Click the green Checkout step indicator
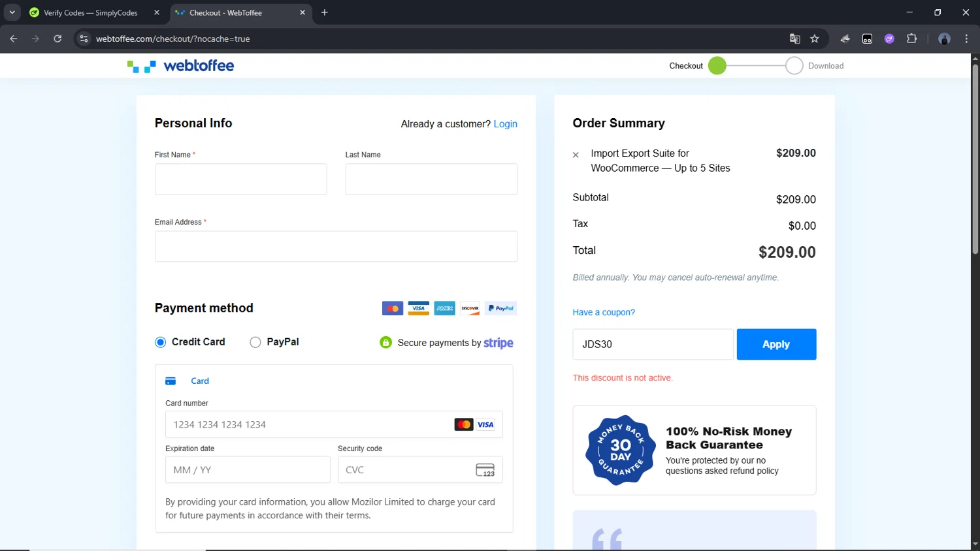The image size is (980, 551). 717,66
